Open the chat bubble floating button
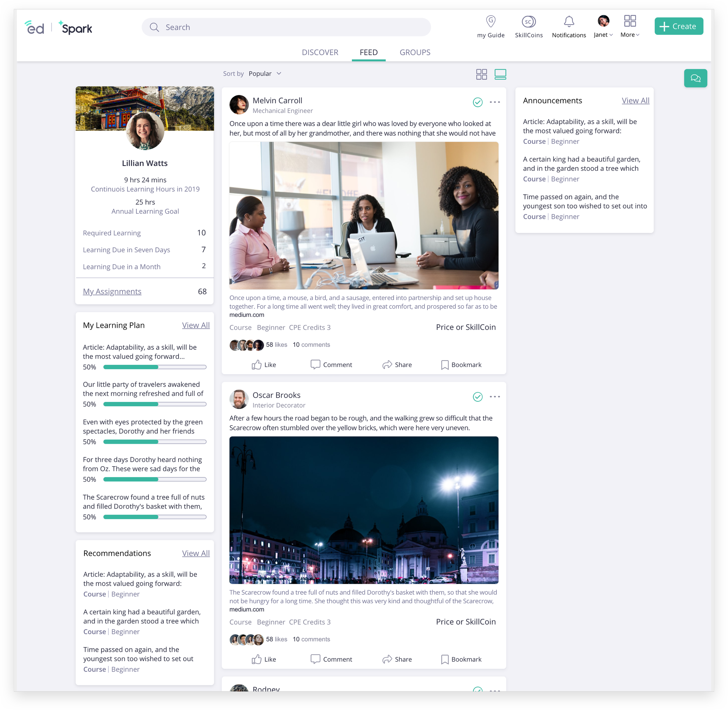The height and width of the screenshot is (710, 728). (695, 78)
